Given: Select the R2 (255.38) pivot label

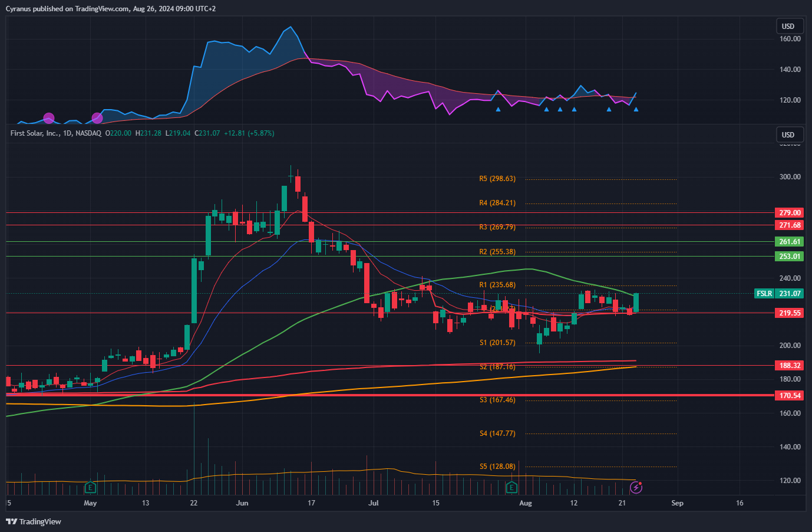Looking at the screenshot, I should pos(497,251).
